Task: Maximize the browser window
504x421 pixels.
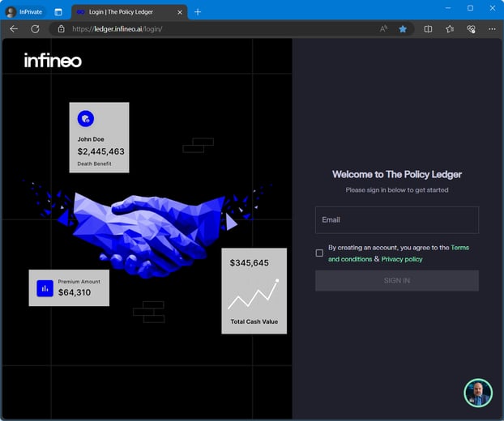Action: 470,8
